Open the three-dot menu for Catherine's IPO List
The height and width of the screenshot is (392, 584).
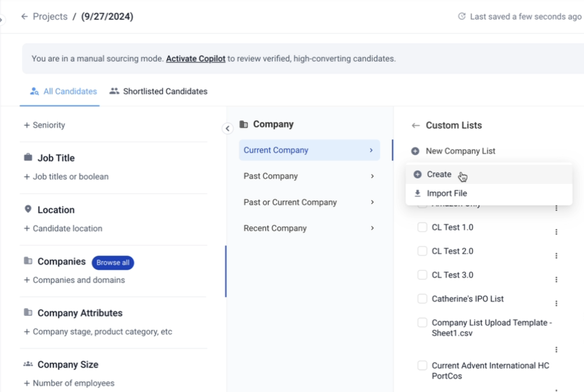(556, 303)
